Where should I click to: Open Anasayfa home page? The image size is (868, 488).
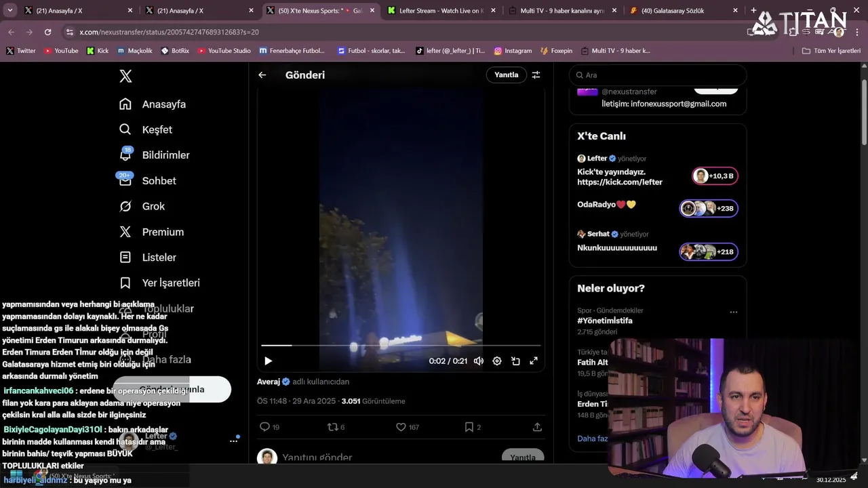[x=153, y=104]
